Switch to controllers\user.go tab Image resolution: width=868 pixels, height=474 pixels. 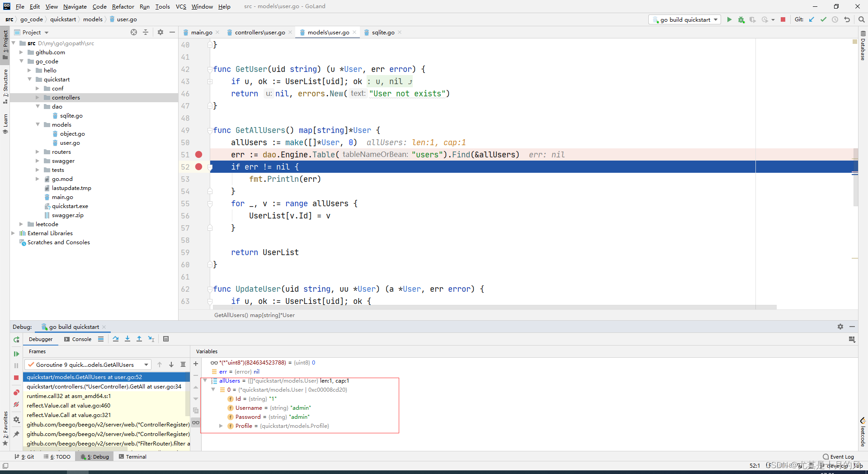point(259,32)
